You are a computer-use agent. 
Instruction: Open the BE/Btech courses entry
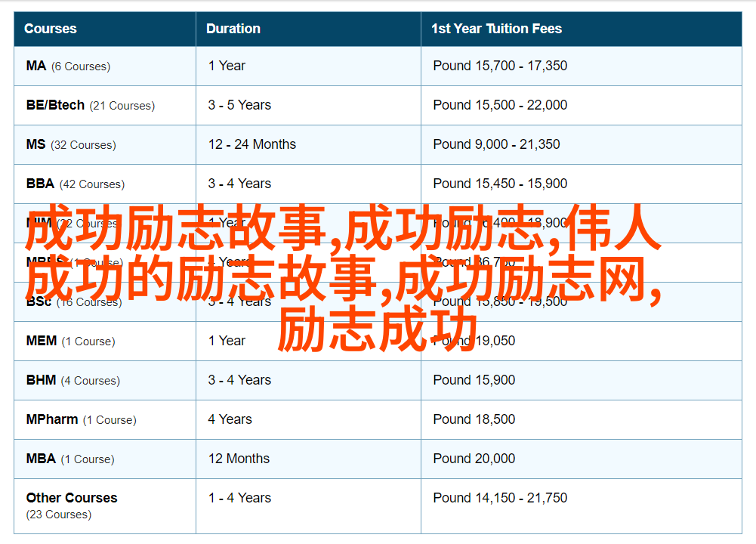point(55,105)
